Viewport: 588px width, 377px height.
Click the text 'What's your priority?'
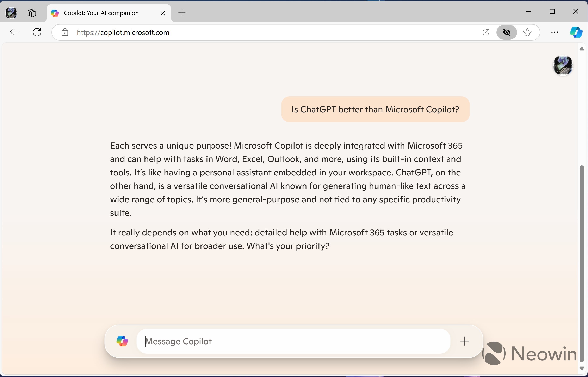(288, 246)
